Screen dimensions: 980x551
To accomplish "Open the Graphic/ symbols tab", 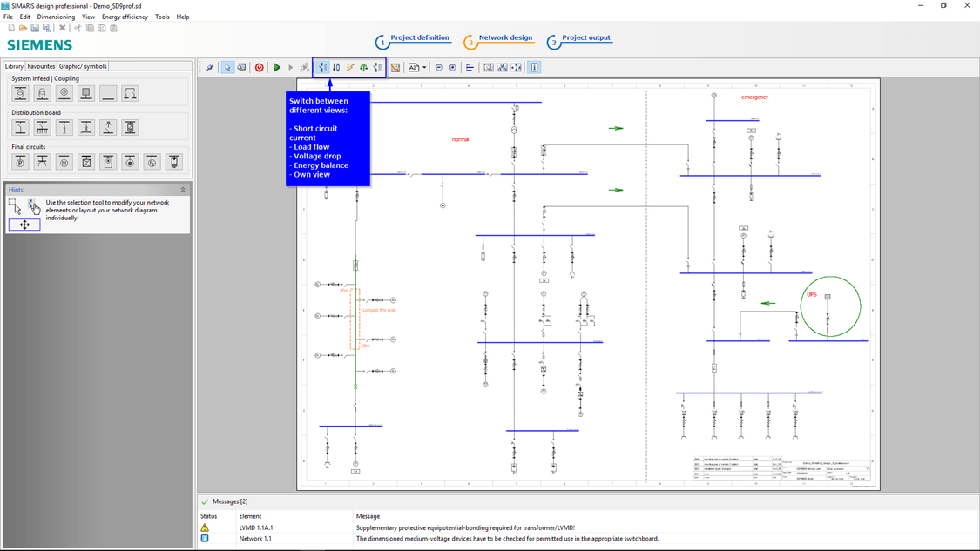I will [83, 66].
